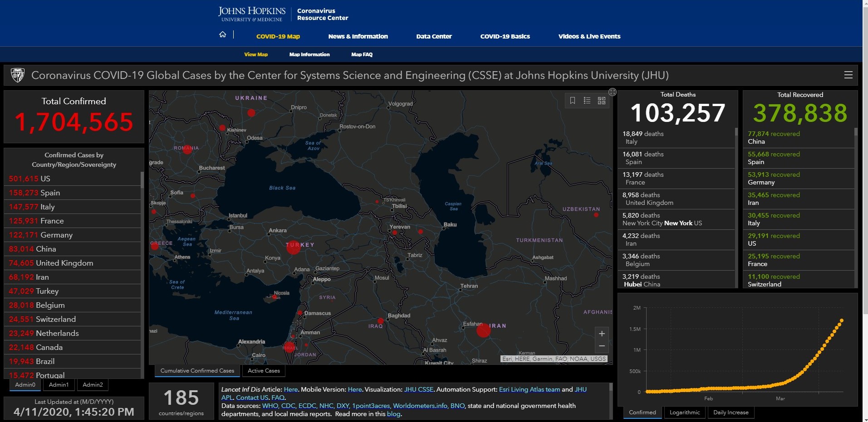Click the Esri map attribution text
The image size is (868, 422).
point(554,359)
